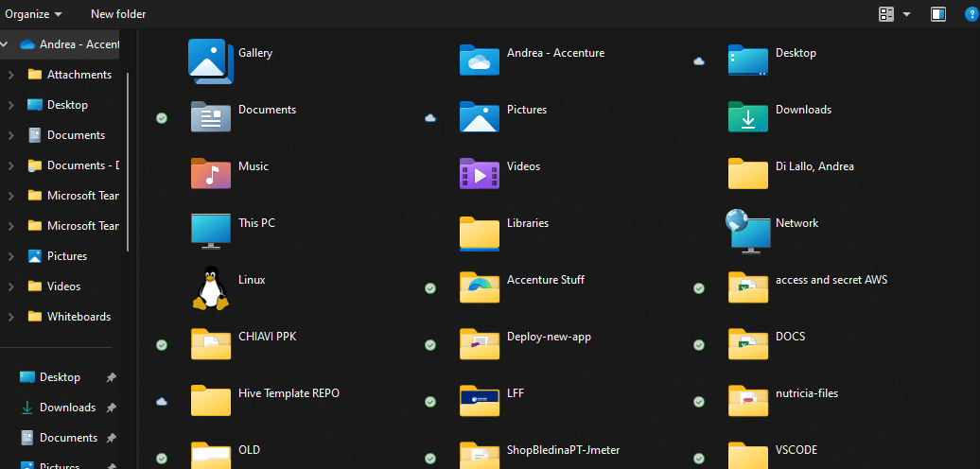Image resolution: width=980 pixels, height=469 pixels.
Task: Select the Accenture Stuff folder icon
Action: click(x=480, y=287)
